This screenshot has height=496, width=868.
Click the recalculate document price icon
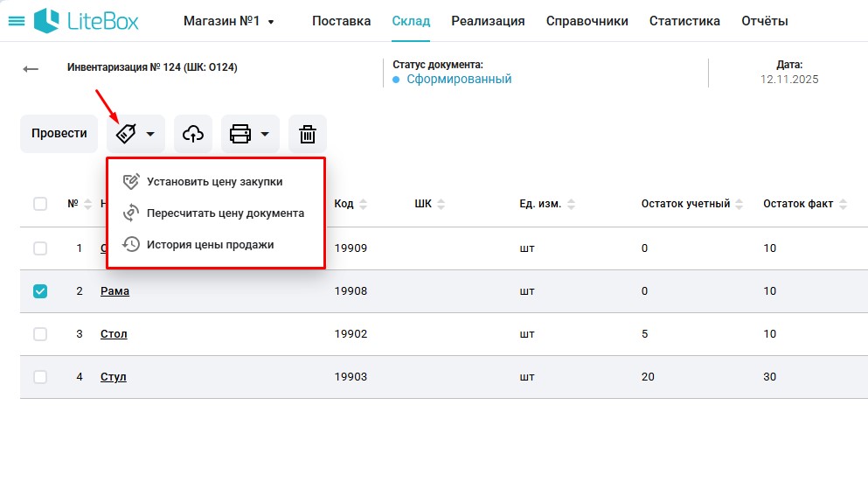(x=131, y=213)
